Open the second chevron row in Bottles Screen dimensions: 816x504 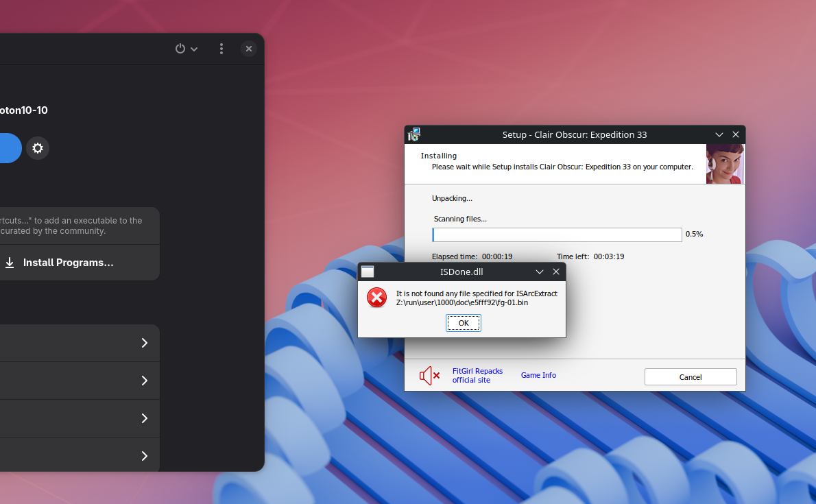[x=80, y=381]
